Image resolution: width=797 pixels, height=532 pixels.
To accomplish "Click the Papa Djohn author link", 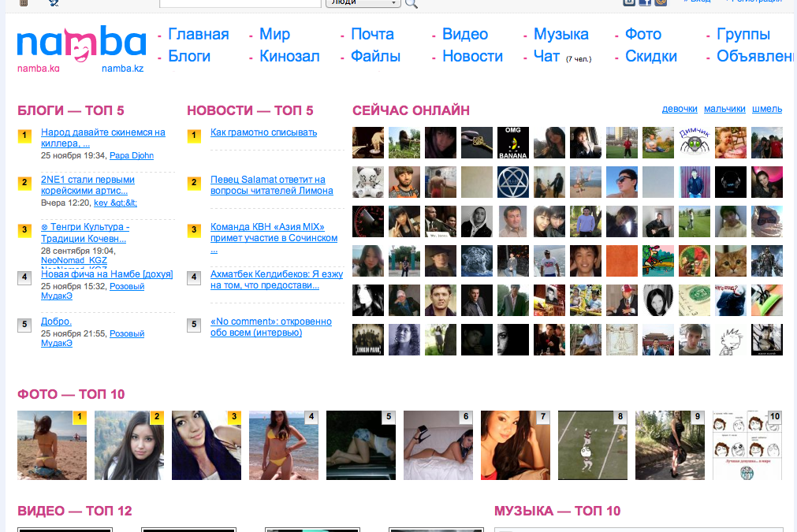I will [x=131, y=156].
